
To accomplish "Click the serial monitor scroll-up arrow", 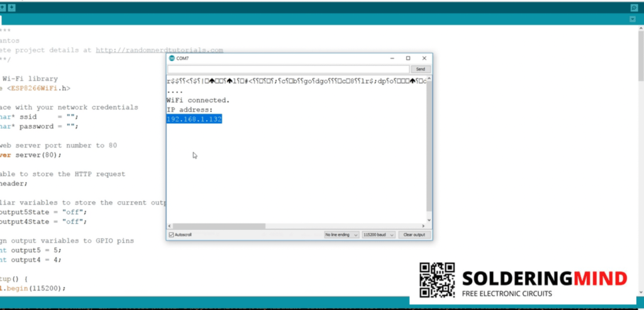I will click(429, 79).
